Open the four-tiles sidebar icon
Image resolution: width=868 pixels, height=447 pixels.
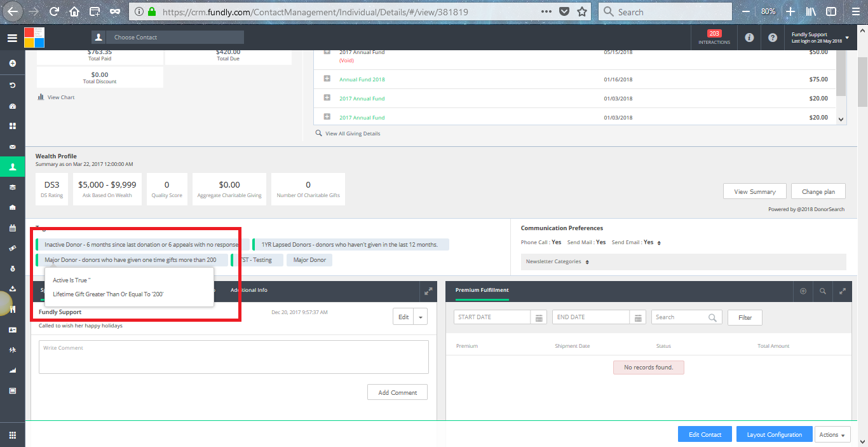pyautogui.click(x=12, y=126)
